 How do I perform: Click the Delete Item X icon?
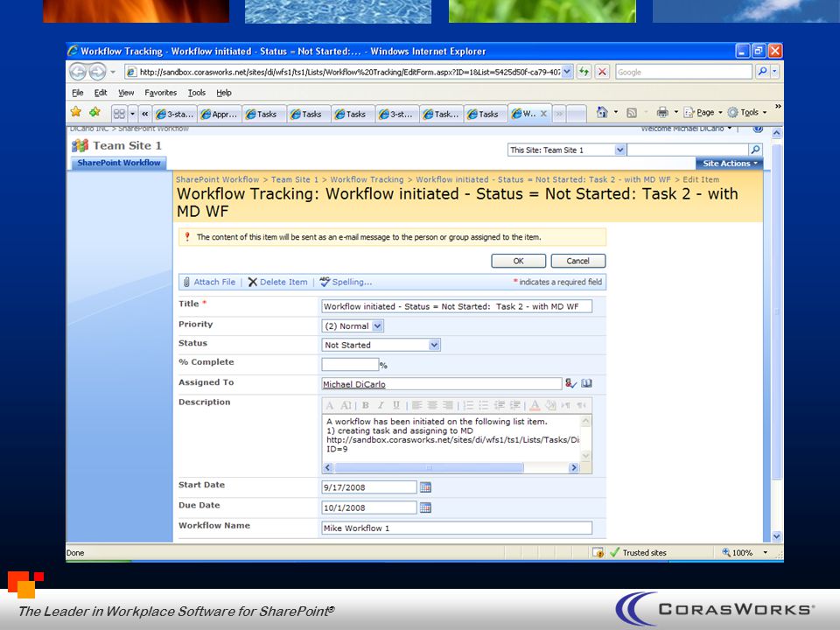pos(252,282)
